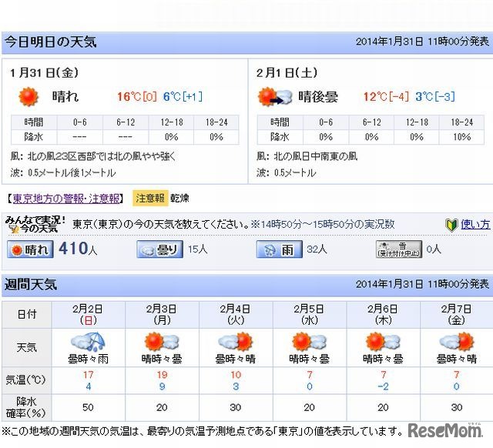This screenshot has width=493, height=448.
Task: Click the 2月3日(月) column header
Action: tap(162, 315)
